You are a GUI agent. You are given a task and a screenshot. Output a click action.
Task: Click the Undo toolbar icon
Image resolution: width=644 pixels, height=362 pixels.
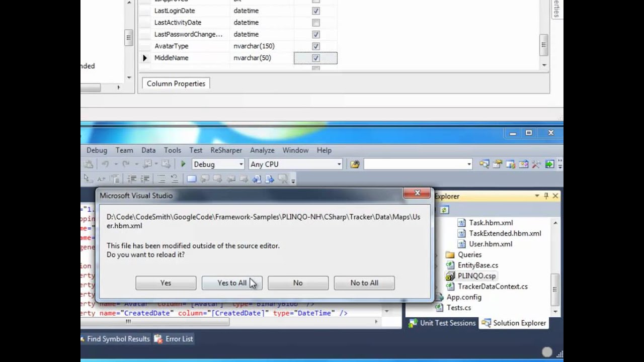[105, 164]
